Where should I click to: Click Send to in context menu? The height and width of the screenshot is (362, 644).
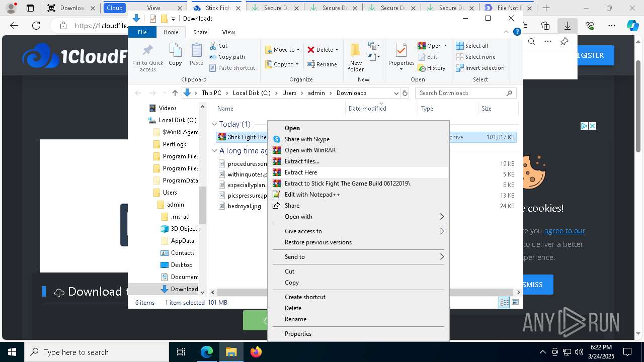tap(358, 257)
